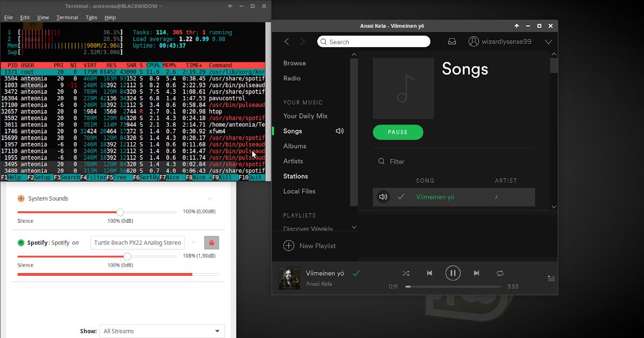Sort by the ARTIST column header
Image resolution: width=644 pixels, height=338 pixels.
tap(506, 181)
